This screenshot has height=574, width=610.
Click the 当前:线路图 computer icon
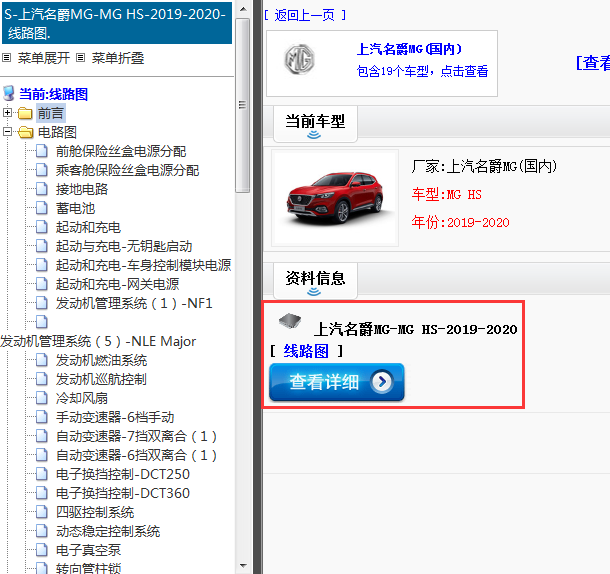[x=9, y=94]
